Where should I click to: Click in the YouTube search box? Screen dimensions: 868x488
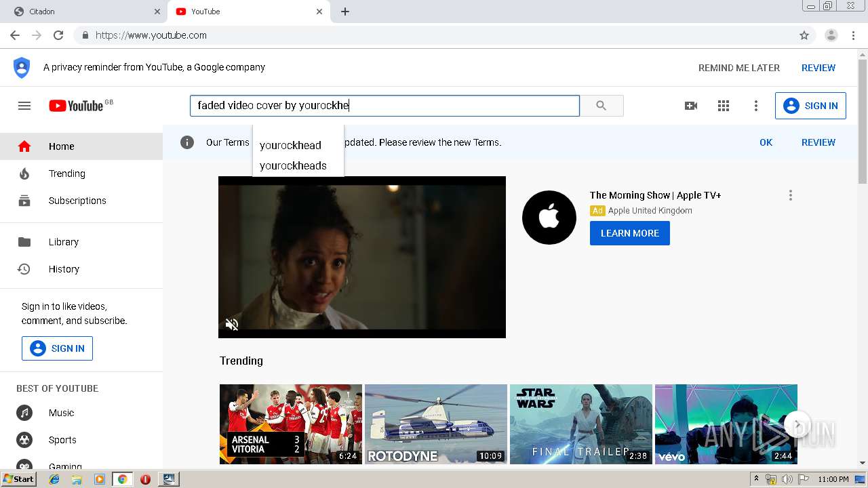pos(384,106)
